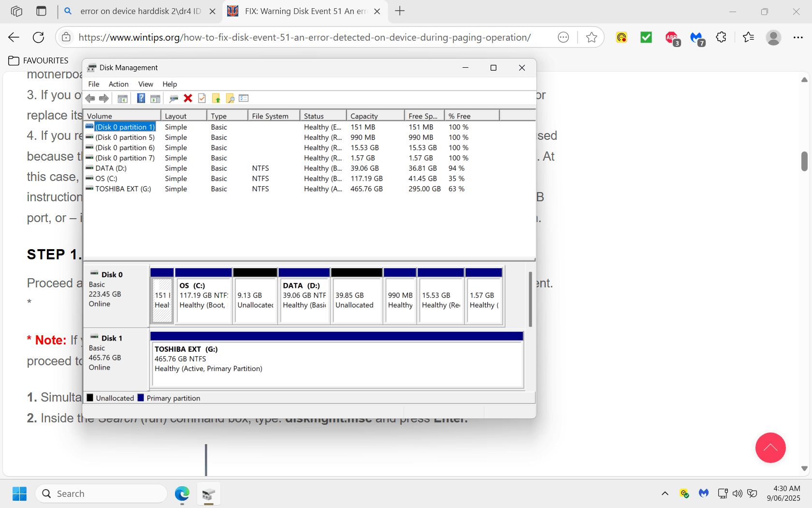Screen dimensions: 812x508
Task: Open a new browser tab
Action: (x=400, y=11)
